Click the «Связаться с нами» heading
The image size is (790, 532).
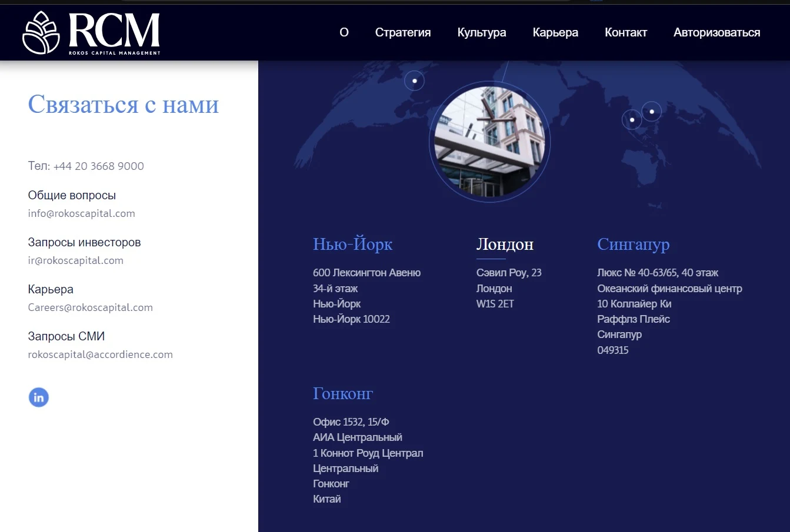124,105
